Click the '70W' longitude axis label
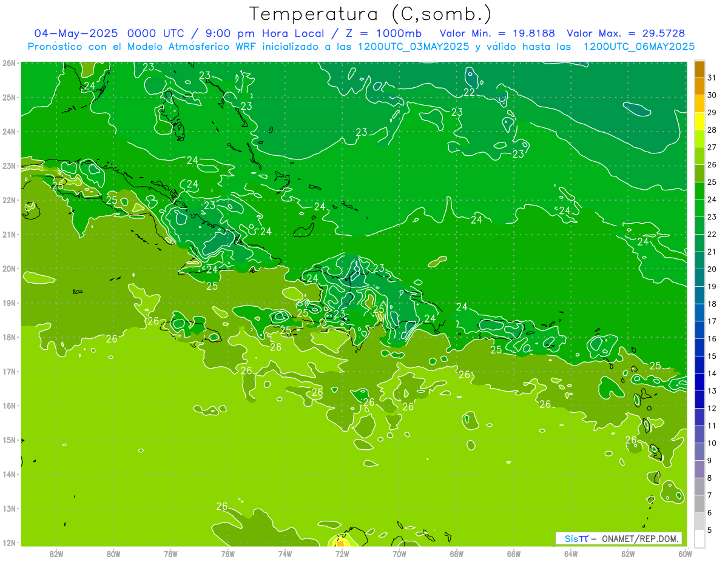Viewport: 728px width, 562px height. point(399,554)
